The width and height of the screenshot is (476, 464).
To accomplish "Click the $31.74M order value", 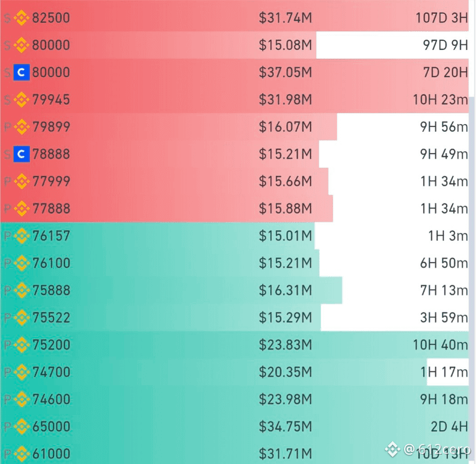I will [x=285, y=18].
